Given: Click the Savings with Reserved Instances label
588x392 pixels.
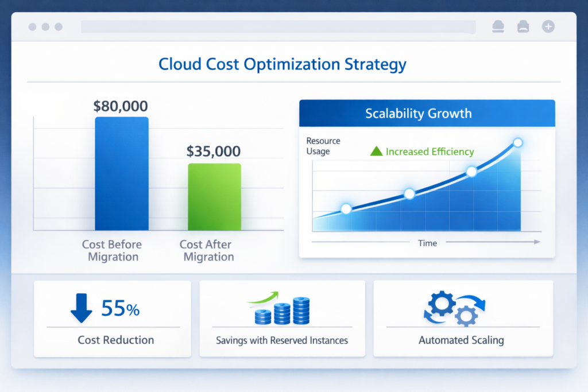Looking at the screenshot, I should pos(282,340).
